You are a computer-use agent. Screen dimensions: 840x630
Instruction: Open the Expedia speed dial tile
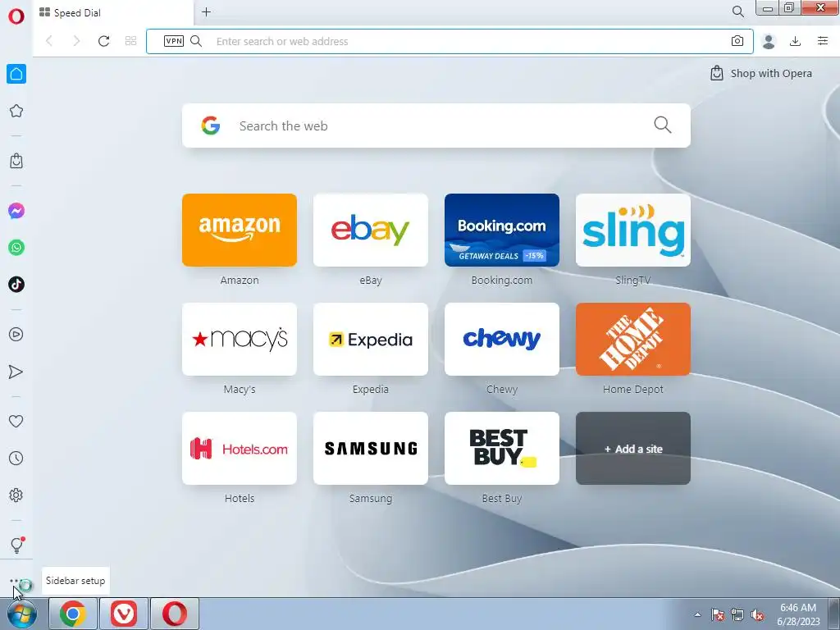coord(371,339)
